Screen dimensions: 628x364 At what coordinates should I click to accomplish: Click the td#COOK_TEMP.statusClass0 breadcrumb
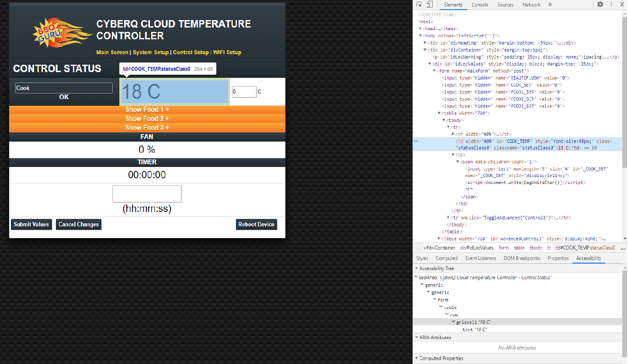(x=585, y=248)
